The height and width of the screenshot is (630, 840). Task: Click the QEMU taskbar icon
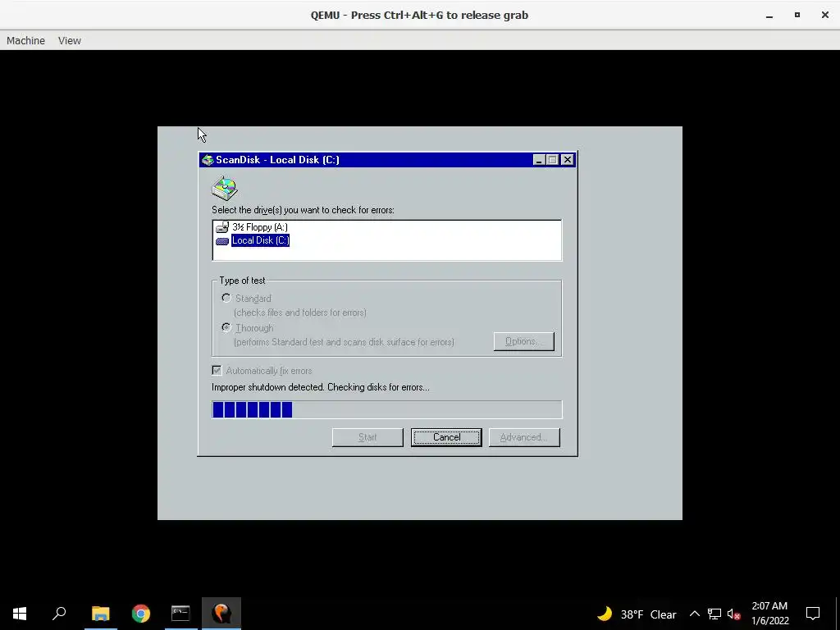point(221,614)
